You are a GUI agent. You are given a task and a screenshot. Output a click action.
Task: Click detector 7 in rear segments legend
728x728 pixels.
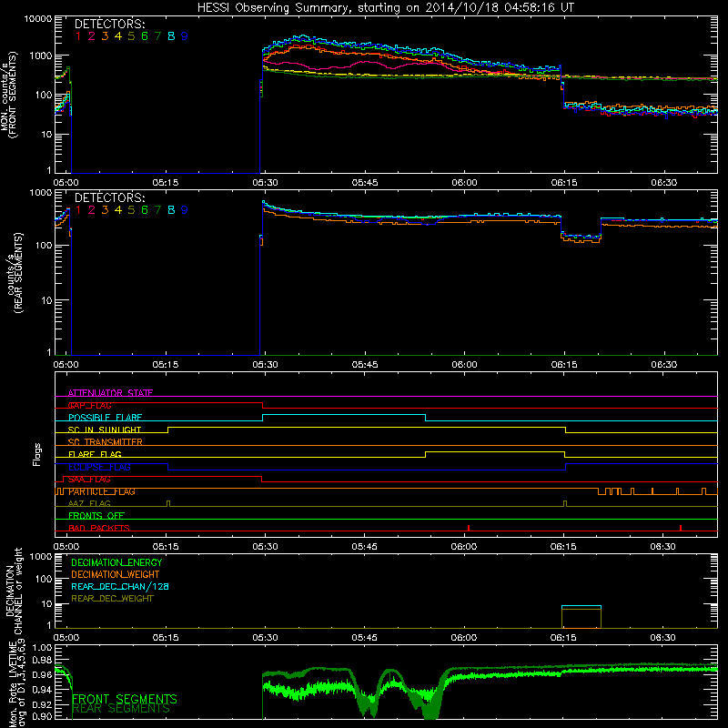[157, 210]
